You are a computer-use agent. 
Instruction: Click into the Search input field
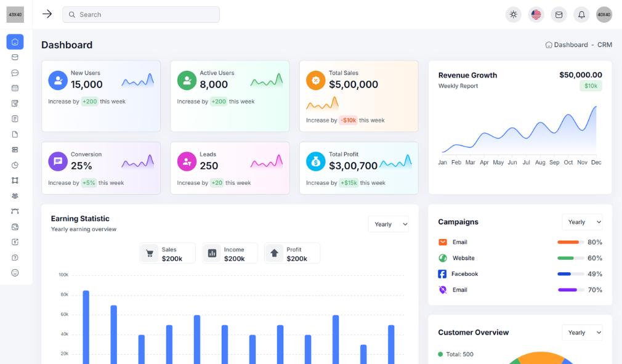coord(141,15)
